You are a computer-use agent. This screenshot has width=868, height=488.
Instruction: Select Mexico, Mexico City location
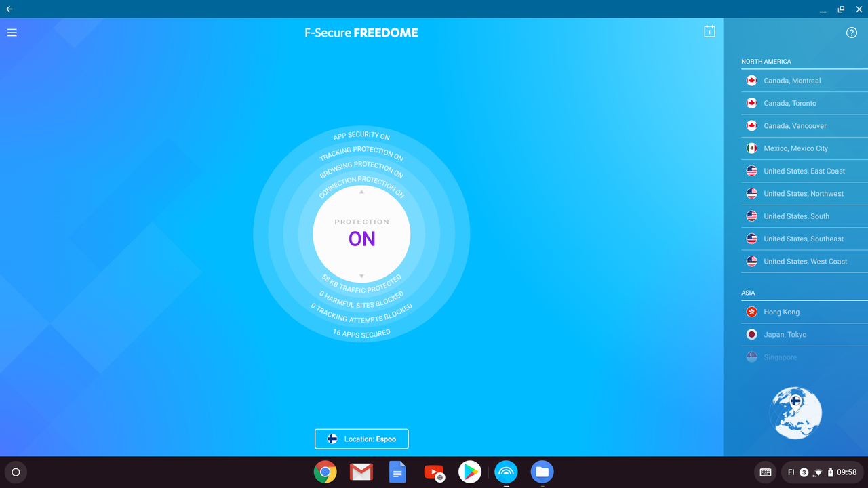(804, 148)
